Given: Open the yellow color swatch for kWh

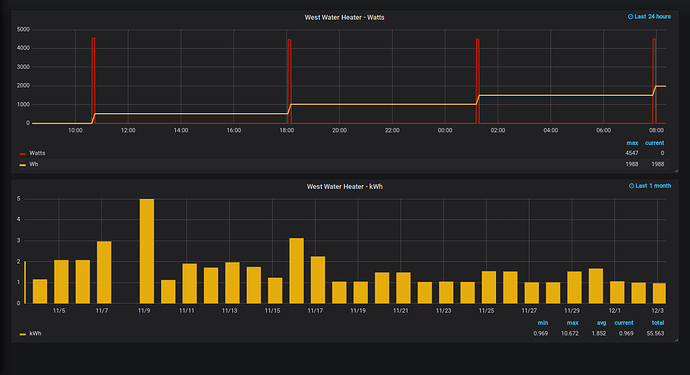Looking at the screenshot, I should 22,335.
